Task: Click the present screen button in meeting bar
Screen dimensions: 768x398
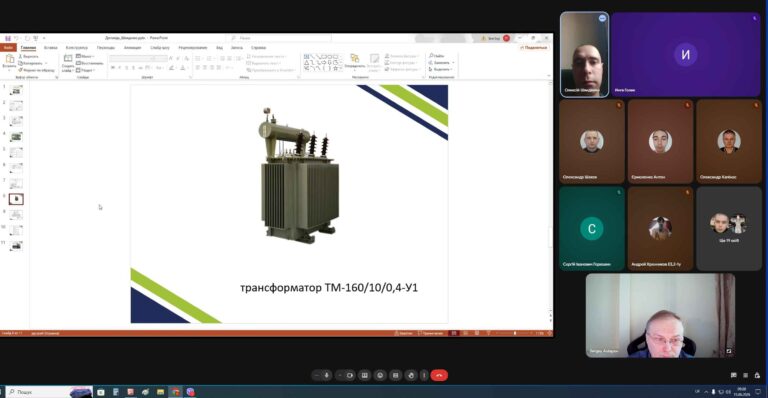Action: 364,375
